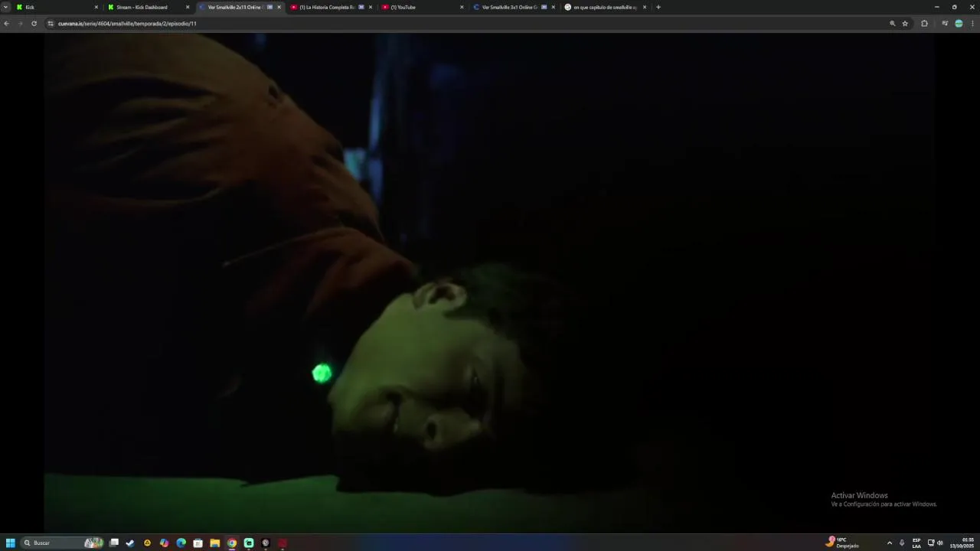Open the OBS Studio taskbar icon

tap(266, 543)
